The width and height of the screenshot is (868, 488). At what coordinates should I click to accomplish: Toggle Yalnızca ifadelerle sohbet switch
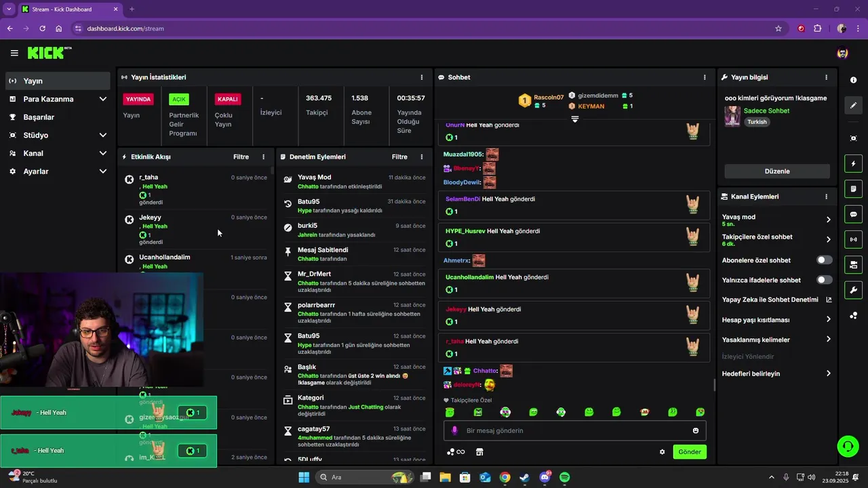click(x=825, y=280)
